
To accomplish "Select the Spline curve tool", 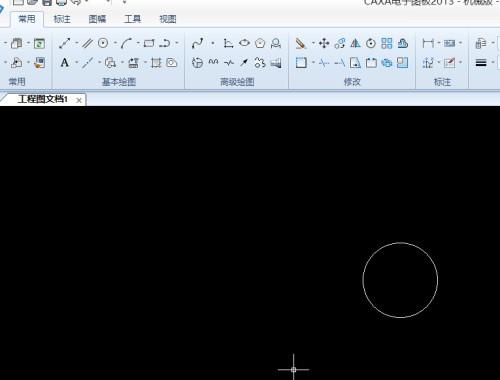I will (x=198, y=43).
